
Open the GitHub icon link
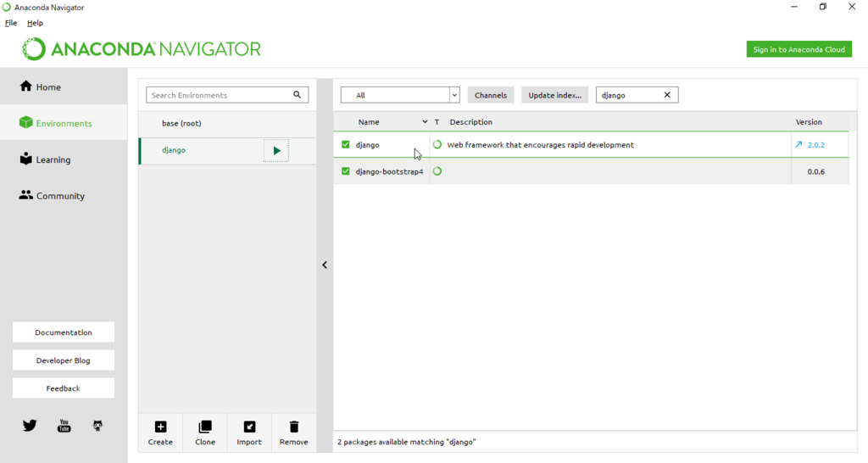98,426
